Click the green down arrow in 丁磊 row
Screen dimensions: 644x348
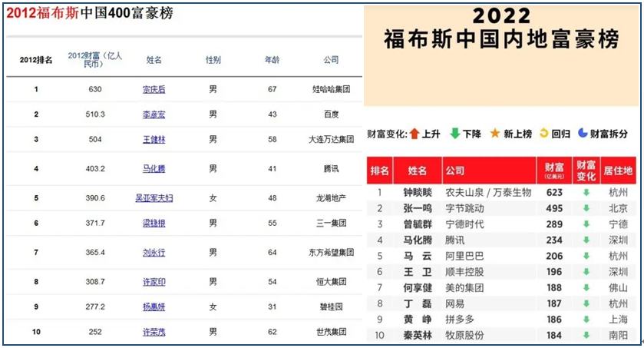tap(586, 303)
